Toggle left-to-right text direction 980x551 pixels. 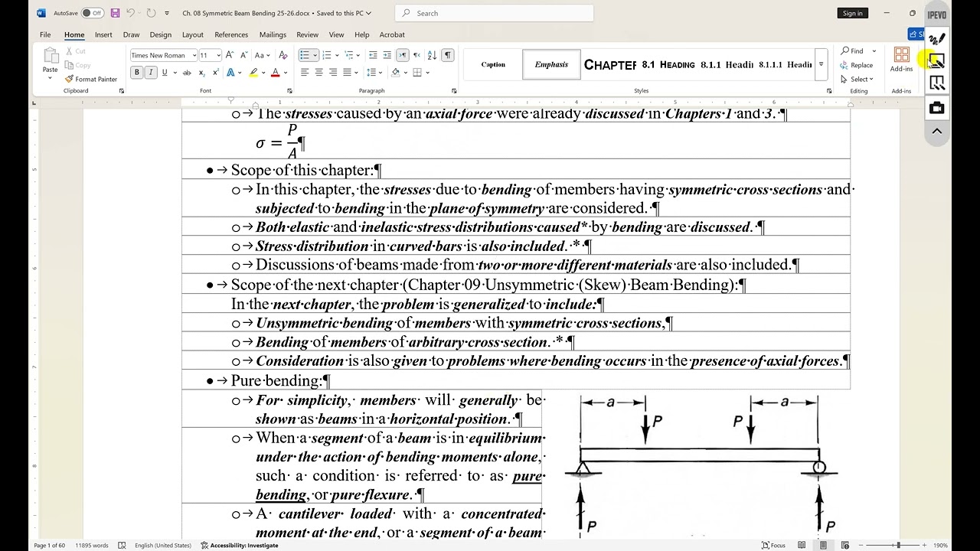[402, 55]
